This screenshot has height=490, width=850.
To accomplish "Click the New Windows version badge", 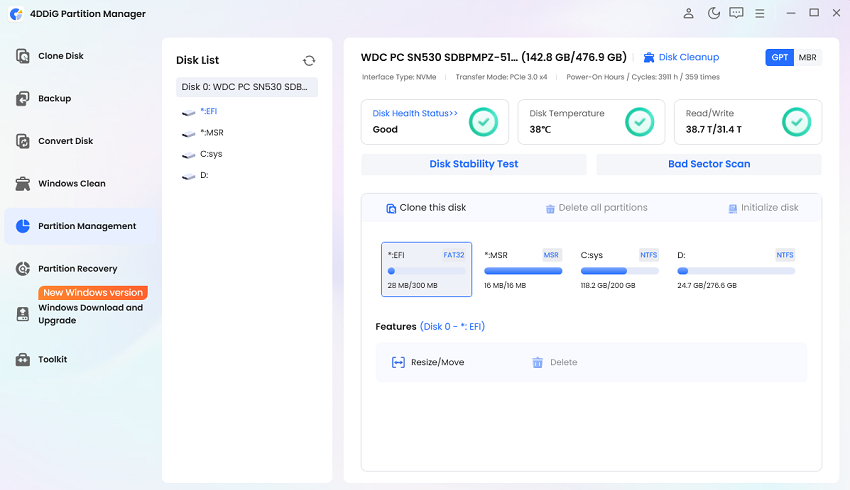I will coord(93,293).
